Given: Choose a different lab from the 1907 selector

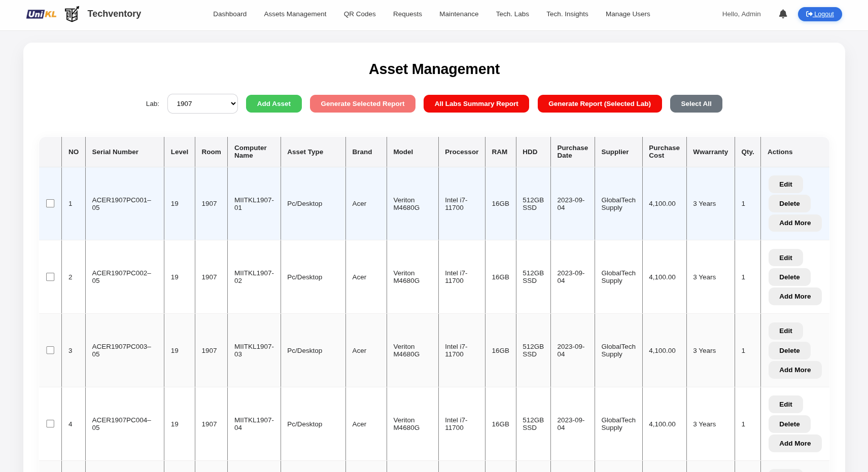Looking at the screenshot, I should pyautogui.click(x=202, y=103).
